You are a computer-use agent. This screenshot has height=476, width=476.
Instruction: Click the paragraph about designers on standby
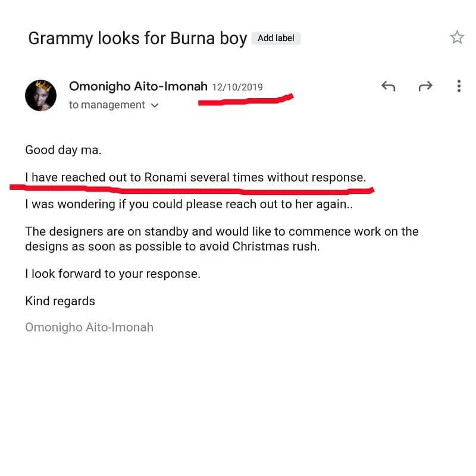(222, 239)
